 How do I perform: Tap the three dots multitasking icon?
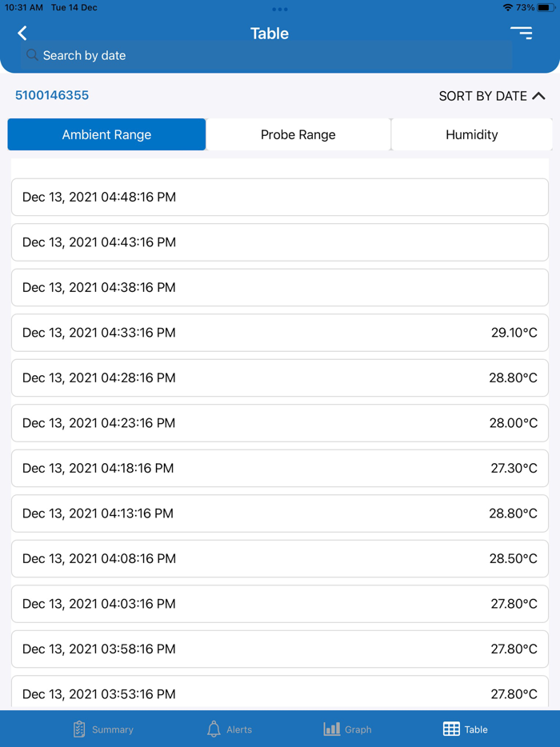click(x=280, y=9)
